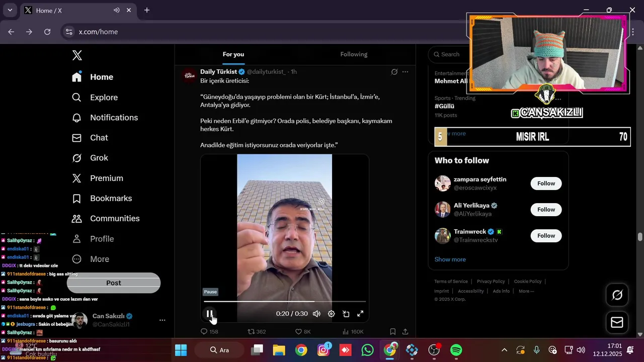644x362 pixels.
Task: Mute the Home / X tab audio
Action: [117, 10]
